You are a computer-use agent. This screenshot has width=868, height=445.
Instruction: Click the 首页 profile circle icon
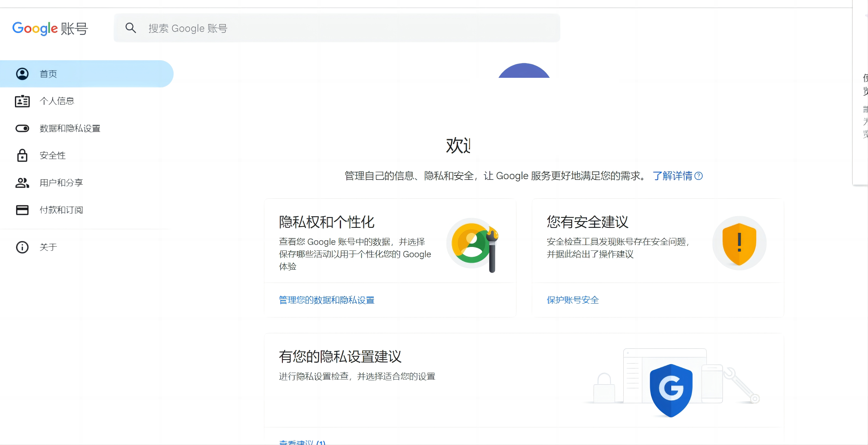pos(22,74)
